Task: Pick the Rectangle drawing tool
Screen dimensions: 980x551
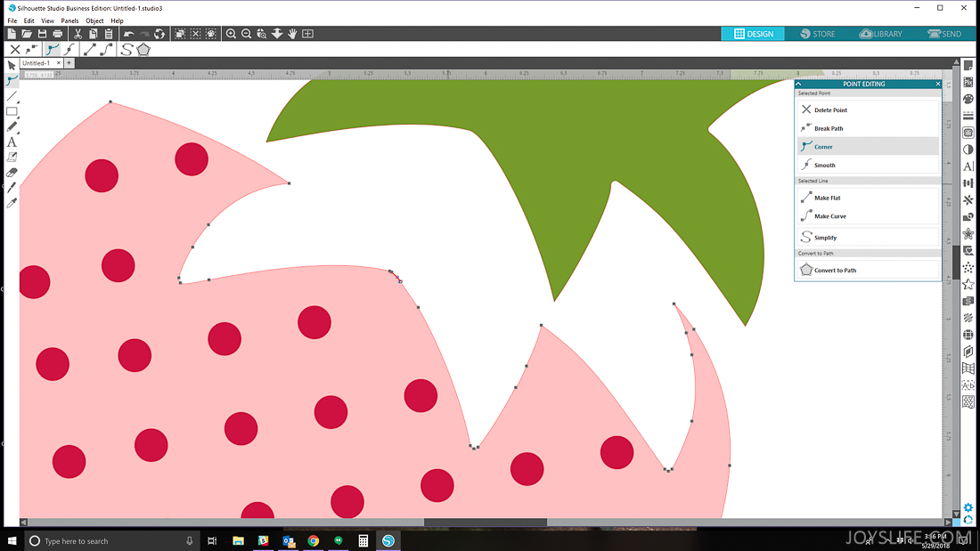Action: [12, 112]
